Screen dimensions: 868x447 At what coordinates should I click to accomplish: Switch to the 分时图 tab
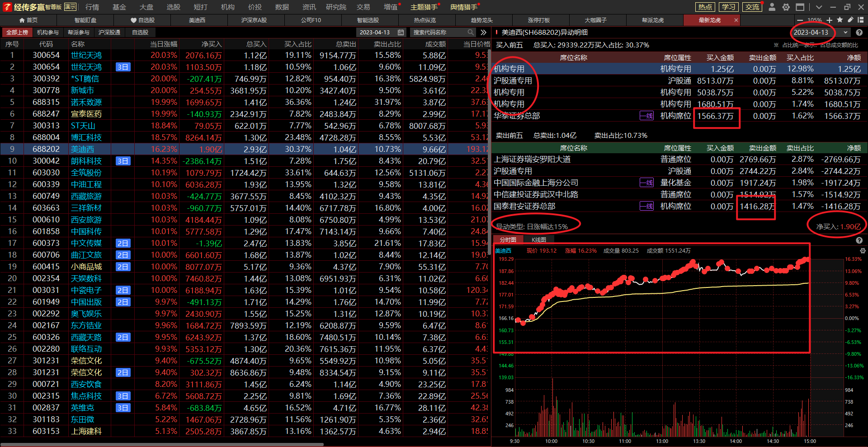pos(508,240)
